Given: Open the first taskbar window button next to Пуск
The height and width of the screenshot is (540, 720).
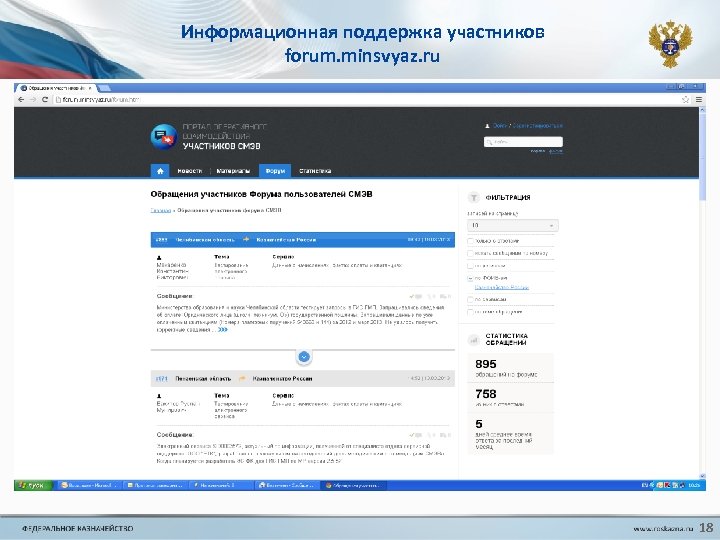Looking at the screenshot, I should pos(90,485).
